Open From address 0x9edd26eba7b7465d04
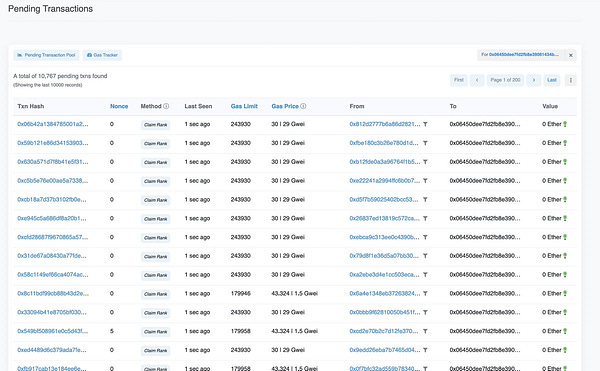The image size is (600, 371). pyautogui.click(x=385, y=350)
